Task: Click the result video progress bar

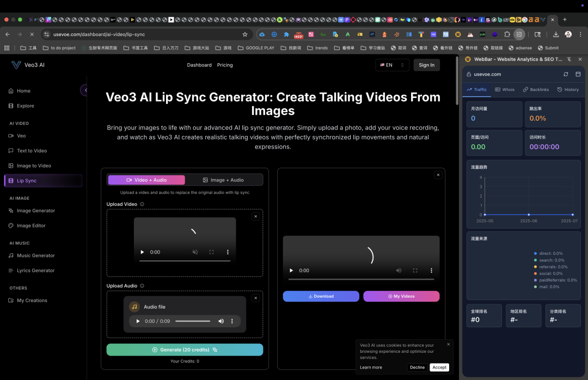Action: [361, 279]
